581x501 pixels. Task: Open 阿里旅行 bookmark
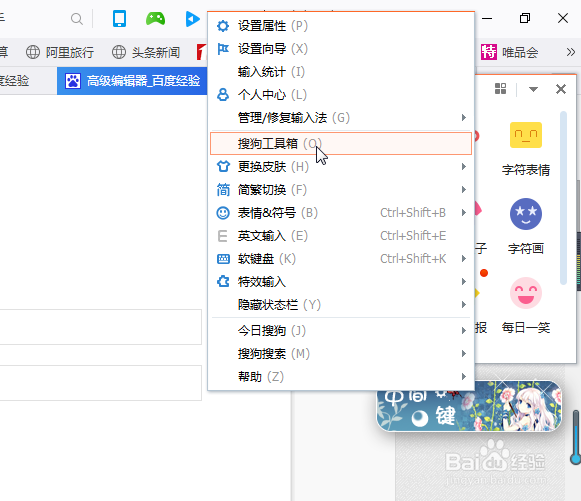60,52
